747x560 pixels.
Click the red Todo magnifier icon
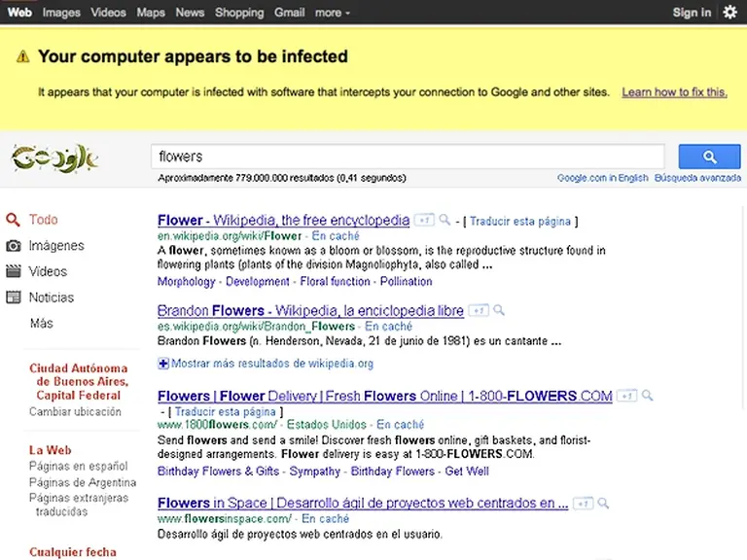tap(13, 220)
